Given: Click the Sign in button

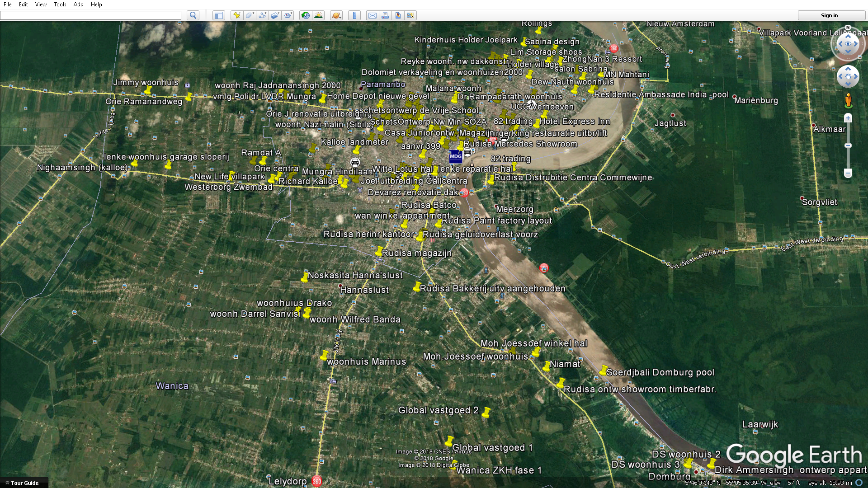Looking at the screenshot, I should (829, 15).
